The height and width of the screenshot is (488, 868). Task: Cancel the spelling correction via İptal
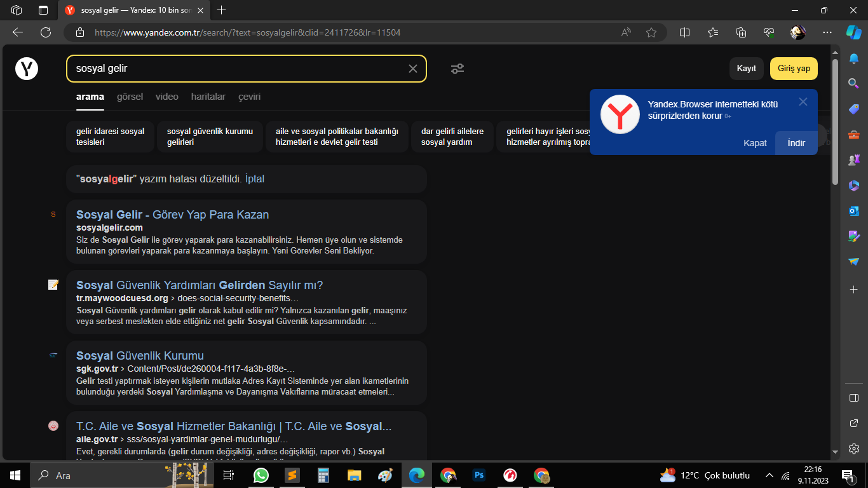(255, 179)
